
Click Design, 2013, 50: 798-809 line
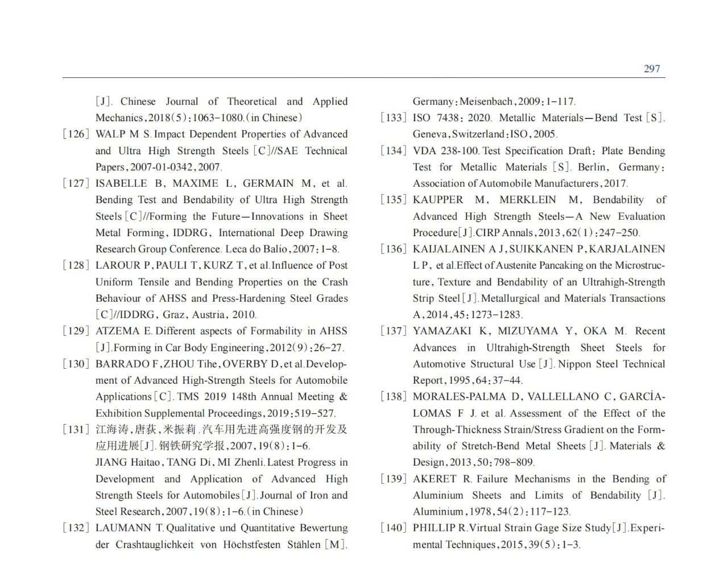click(474, 462)
